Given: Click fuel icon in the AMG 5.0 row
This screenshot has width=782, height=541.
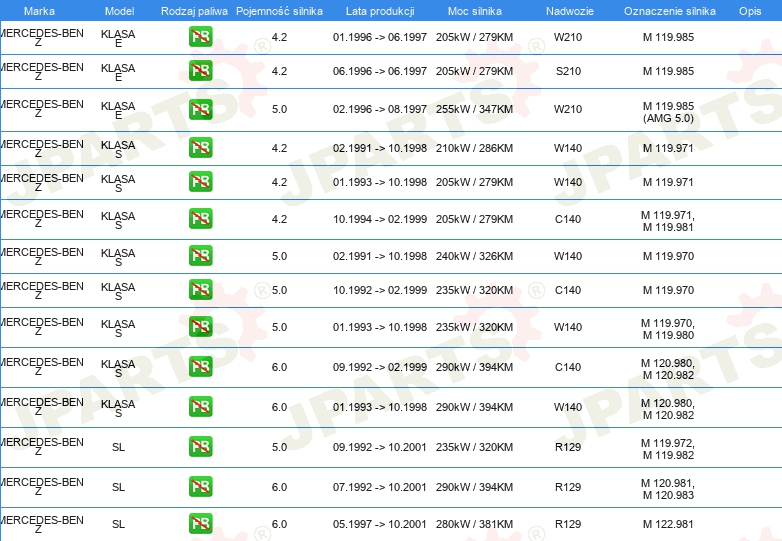Looking at the screenshot, I should [200, 109].
